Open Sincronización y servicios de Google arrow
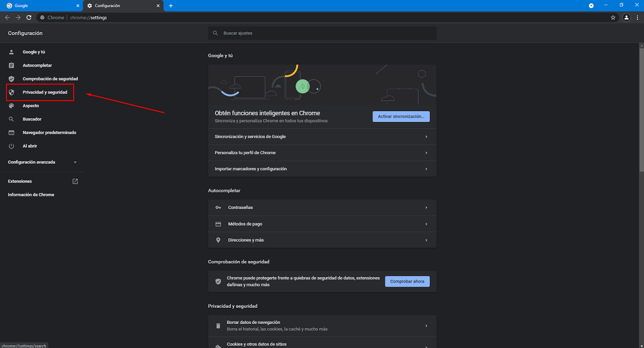644x348 pixels. point(426,137)
